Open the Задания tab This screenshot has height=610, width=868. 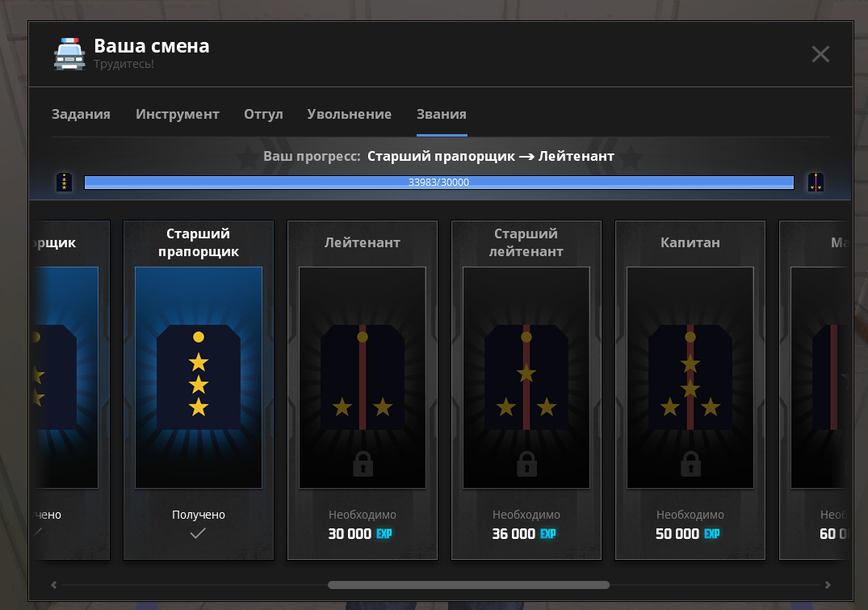pyautogui.click(x=81, y=114)
